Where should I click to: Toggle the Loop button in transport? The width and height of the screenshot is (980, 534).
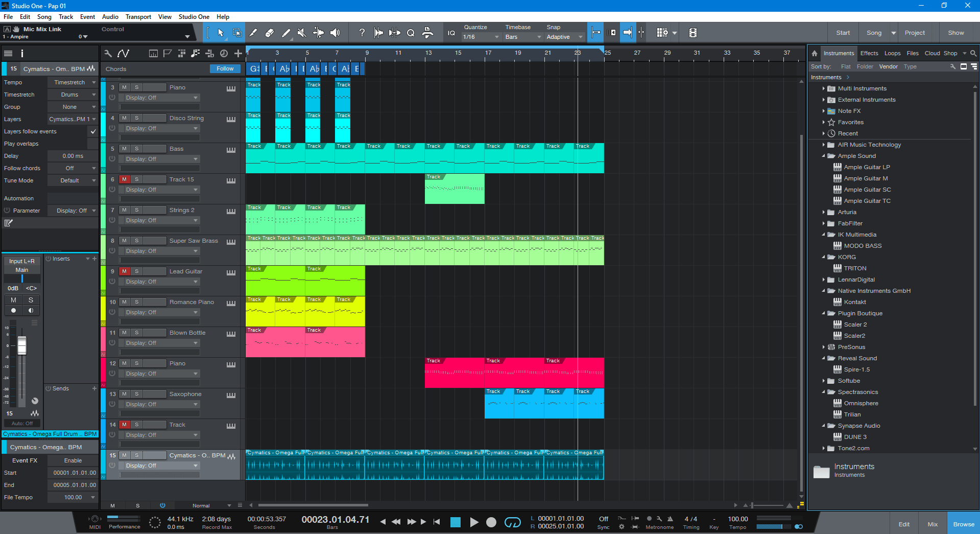coord(512,522)
